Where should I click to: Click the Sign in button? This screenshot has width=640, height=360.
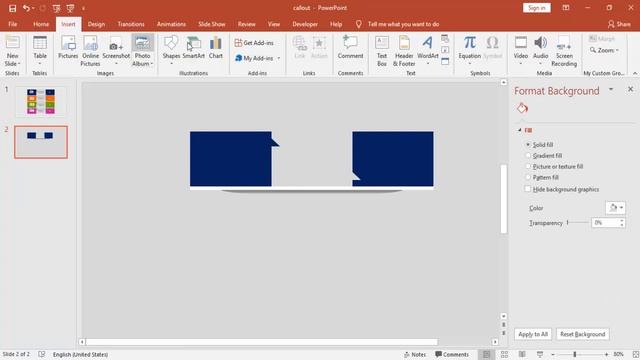pyautogui.click(x=536, y=8)
